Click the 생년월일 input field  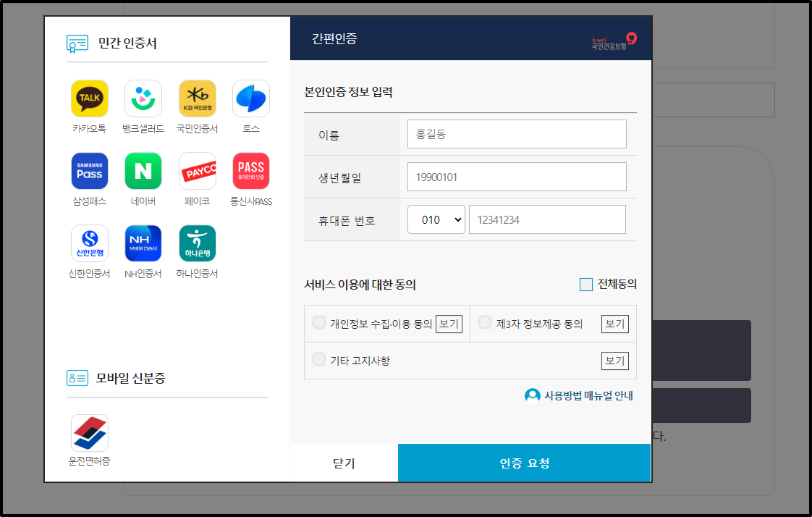click(x=517, y=177)
